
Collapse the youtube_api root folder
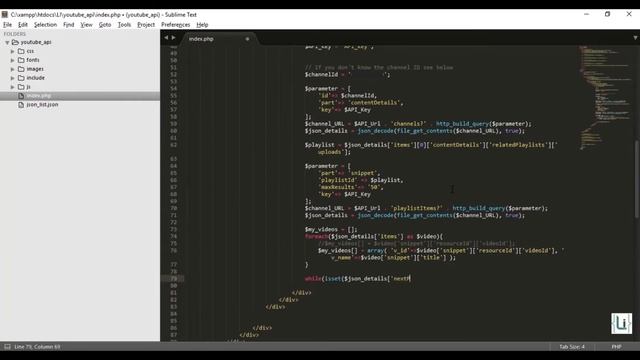7,42
